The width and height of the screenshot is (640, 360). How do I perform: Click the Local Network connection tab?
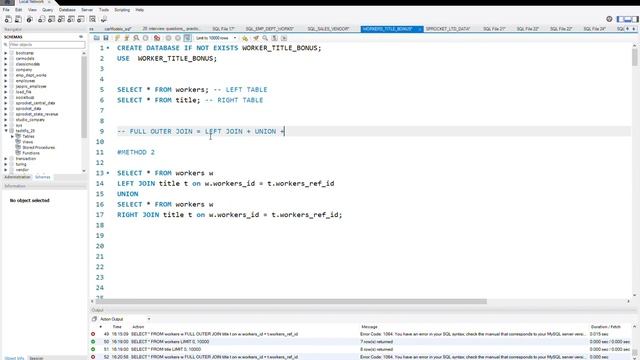click(33, 2)
